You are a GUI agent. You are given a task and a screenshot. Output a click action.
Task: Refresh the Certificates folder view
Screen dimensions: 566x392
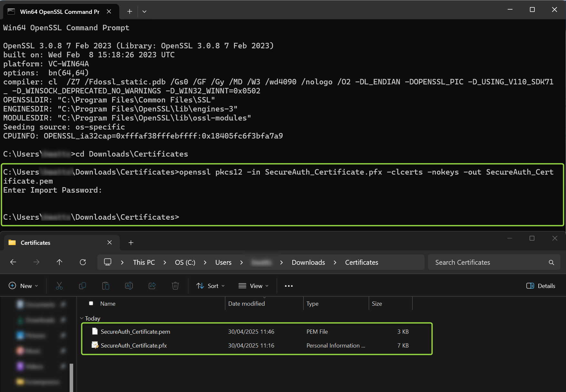[83, 262]
